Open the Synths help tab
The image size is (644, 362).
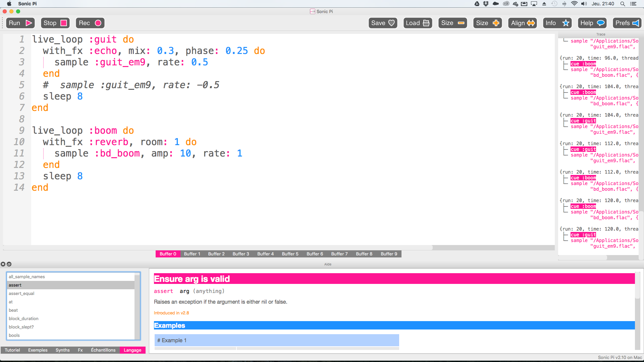tap(63, 350)
